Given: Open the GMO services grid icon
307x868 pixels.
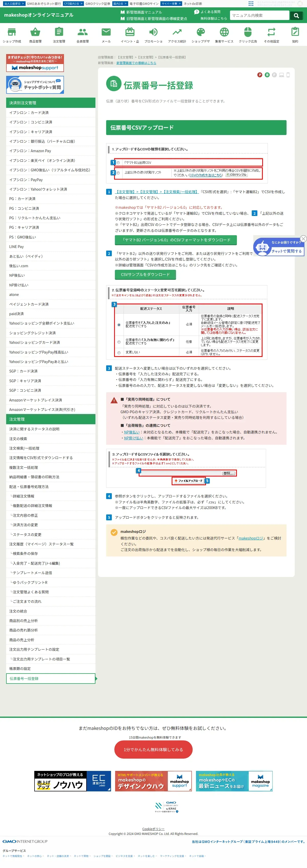Looking at the screenshot, I should tap(251, 4).
